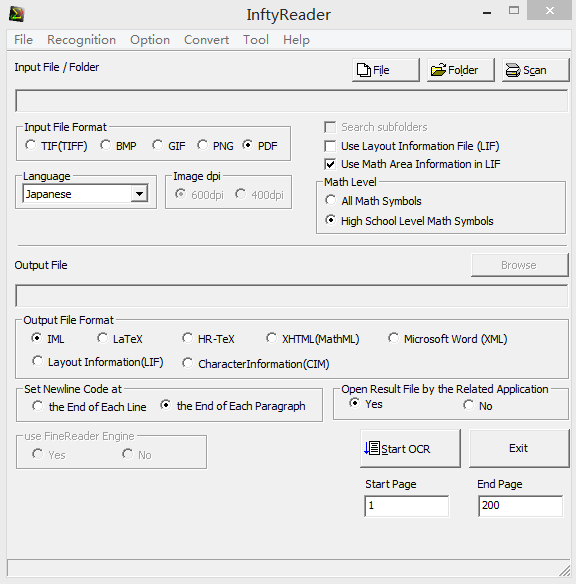The height and width of the screenshot is (584, 576).
Task: Click the Exit button
Action: point(519,448)
